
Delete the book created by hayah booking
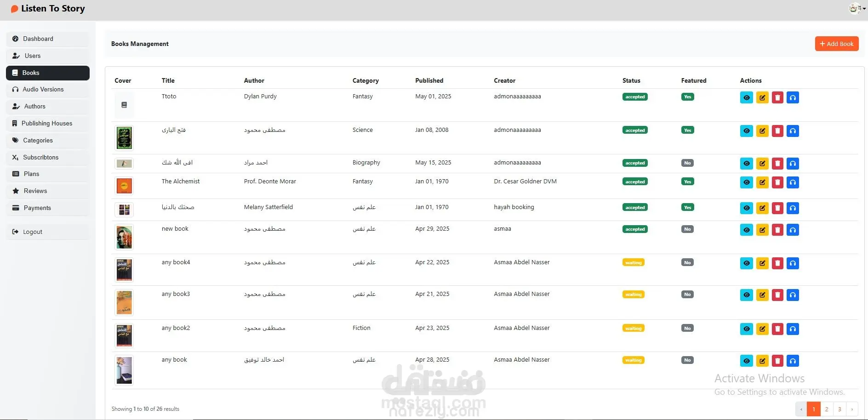777,208
